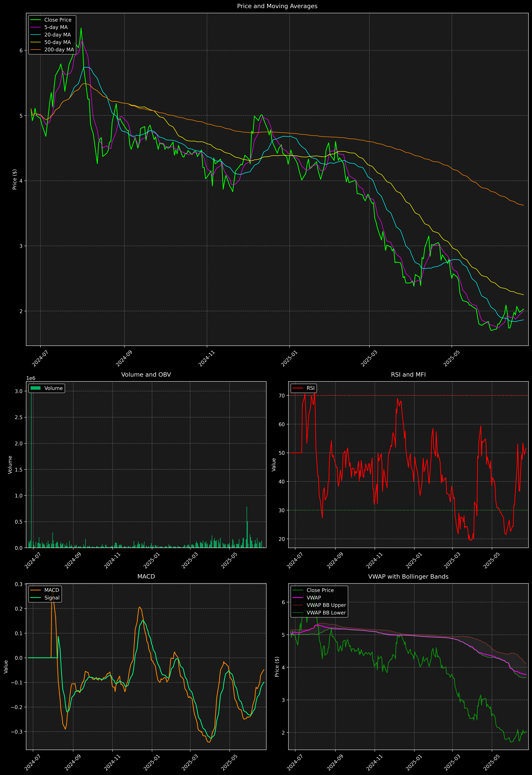This screenshot has width=532, height=775.
Task: Click the "70" tick on the RSI chart axis
Action: (x=282, y=396)
